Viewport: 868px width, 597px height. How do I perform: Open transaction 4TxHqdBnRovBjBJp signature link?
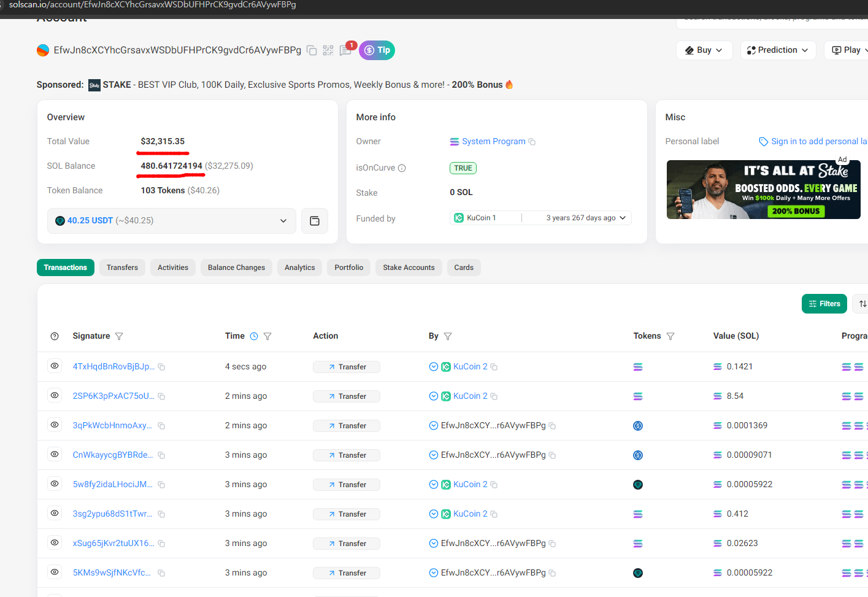click(113, 367)
